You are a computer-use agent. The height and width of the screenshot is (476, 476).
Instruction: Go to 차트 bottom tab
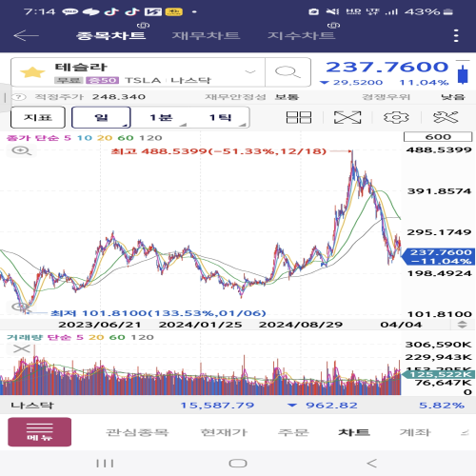(354, 432)
